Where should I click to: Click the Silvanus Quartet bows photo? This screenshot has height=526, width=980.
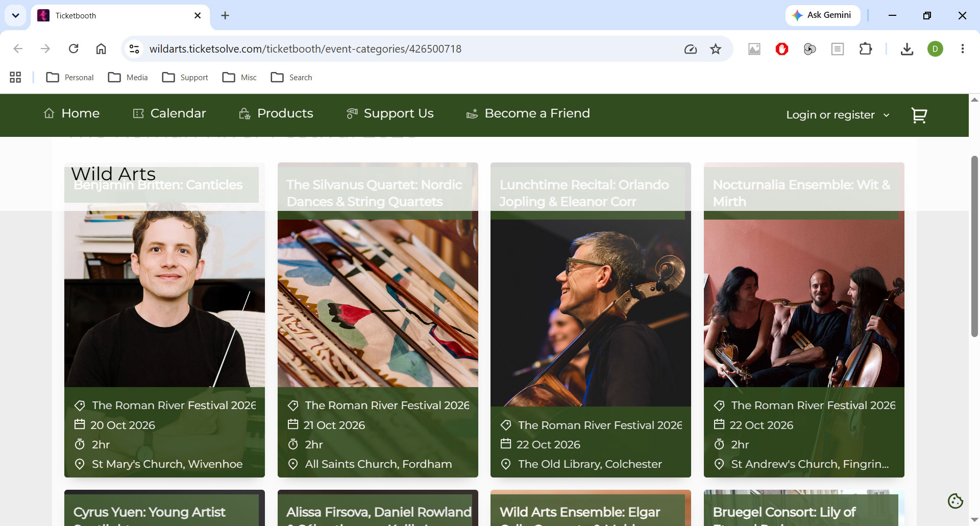[378, 303]
